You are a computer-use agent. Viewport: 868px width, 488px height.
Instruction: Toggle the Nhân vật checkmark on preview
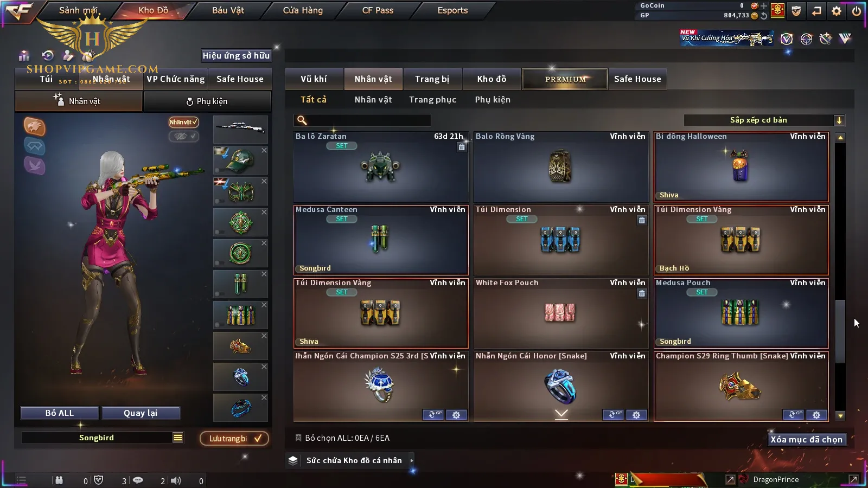pyautogui.click(x=183, y=122)
